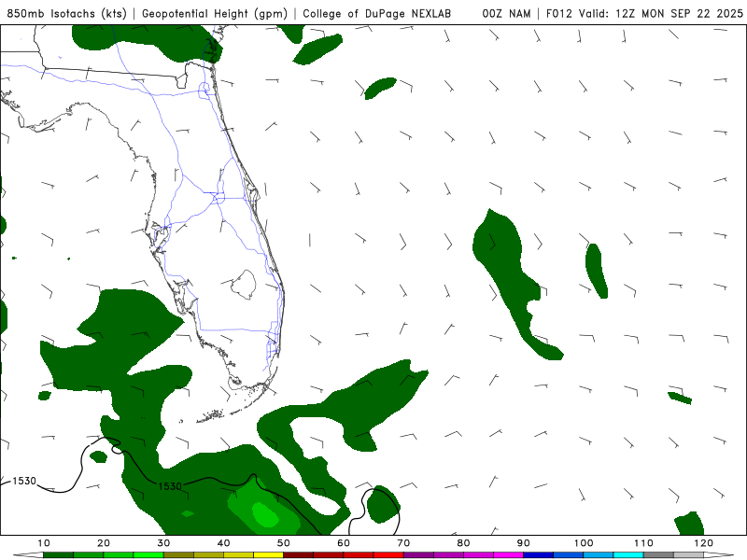Click the "30" value on the color scale
This screenshot has height=560, width=747.
163,543
